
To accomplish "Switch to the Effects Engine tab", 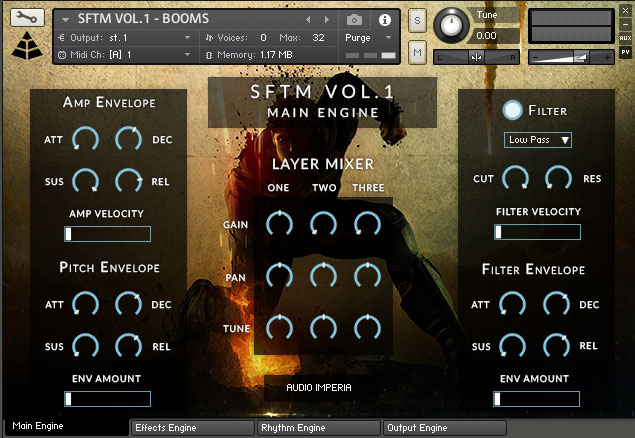I will tap(191, 428).
